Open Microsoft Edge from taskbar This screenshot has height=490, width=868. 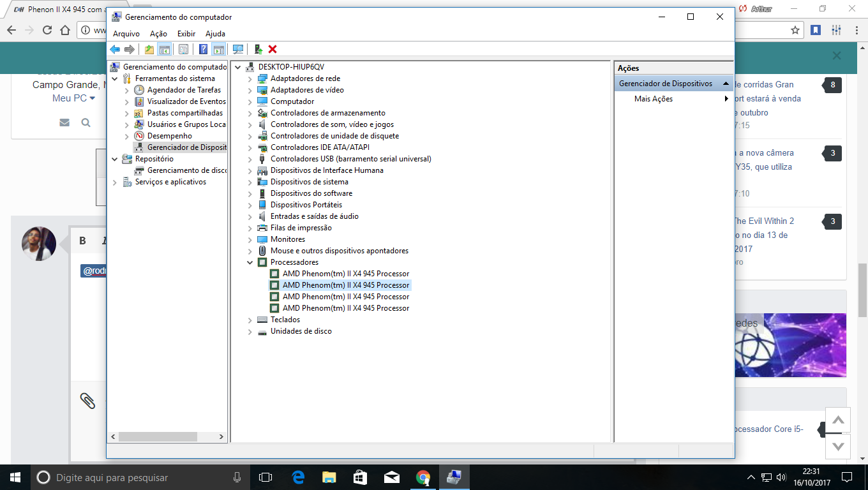click(x=298, y=477)
